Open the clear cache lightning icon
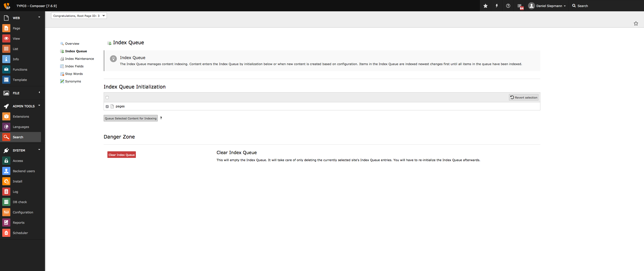This screenshot has width=644, height=271. (497, 6)
